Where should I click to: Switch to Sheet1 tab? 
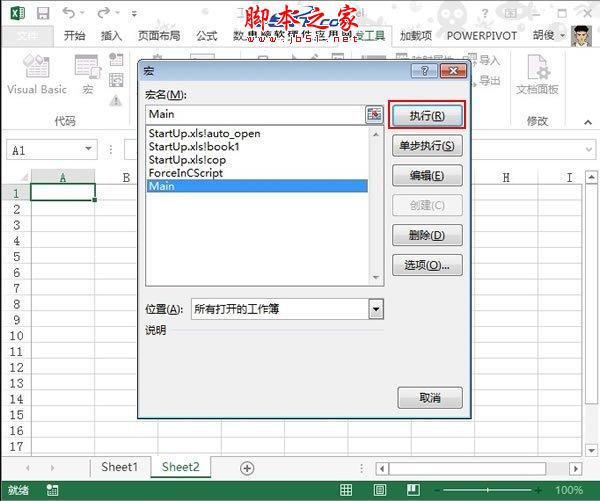(x=119, y=467)
